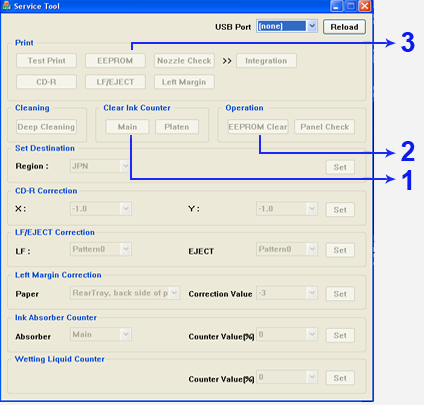Image resolution: width=425 pixels, height=405 pixels.
Task: Click the LF/EJECT print button
Action: point(115,82)
